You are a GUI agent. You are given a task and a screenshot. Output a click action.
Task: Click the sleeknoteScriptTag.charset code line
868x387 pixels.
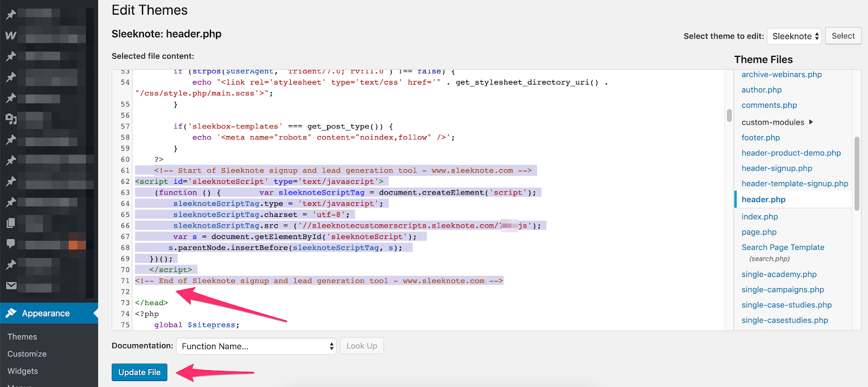(x=261, y=215)
